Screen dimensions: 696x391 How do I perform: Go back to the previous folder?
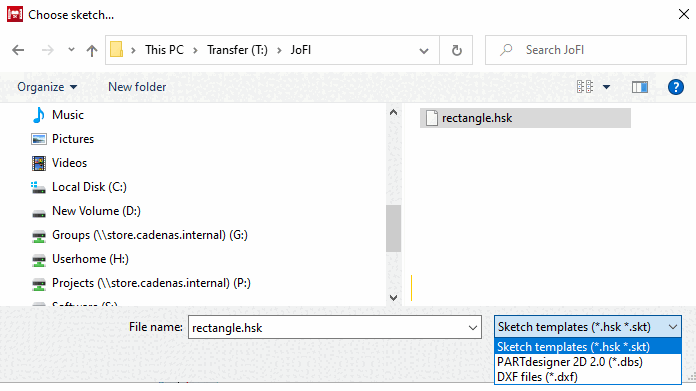point(18,50)
